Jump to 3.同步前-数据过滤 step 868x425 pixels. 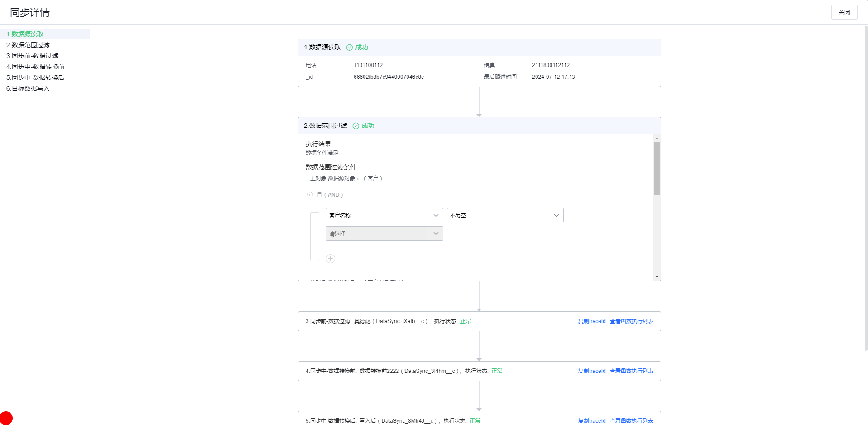32,56
